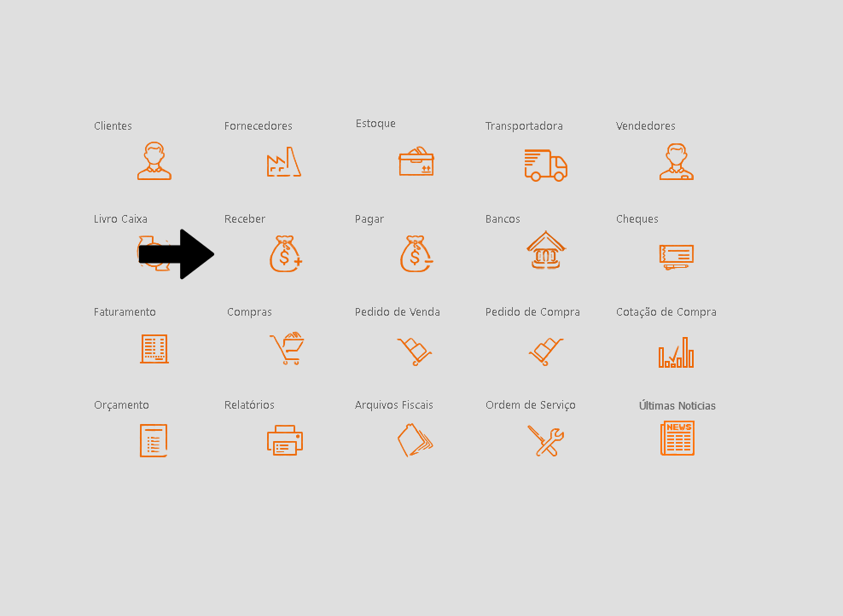Open the Estoque box icon
Screen dimensions: 843x616
(416, 161)
